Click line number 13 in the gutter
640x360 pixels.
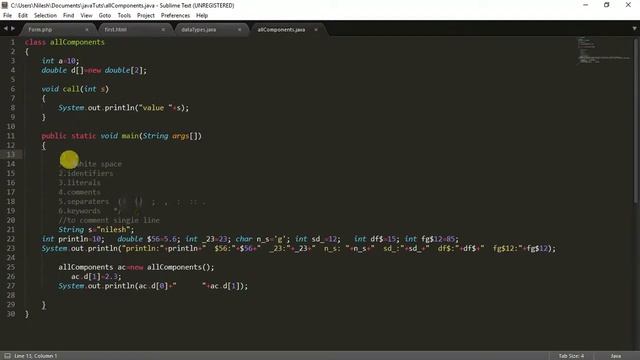click(x=11, y=154)
